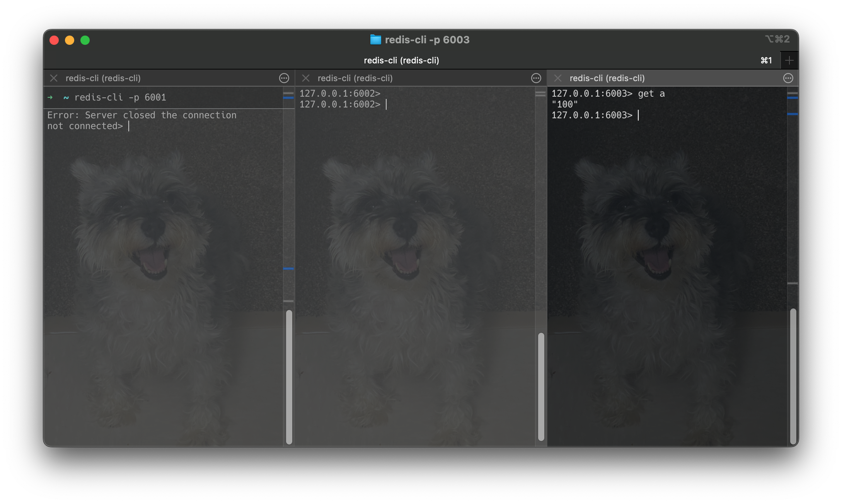The image size is (842, 504).
Task: Click the ⌘1 shortcut indicator on the tab
Action: point(766,60)
